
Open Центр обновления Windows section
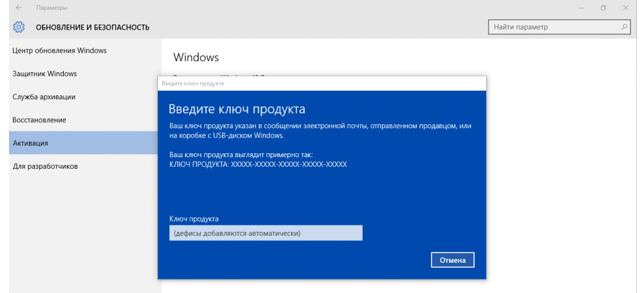(x=59, y=50)
